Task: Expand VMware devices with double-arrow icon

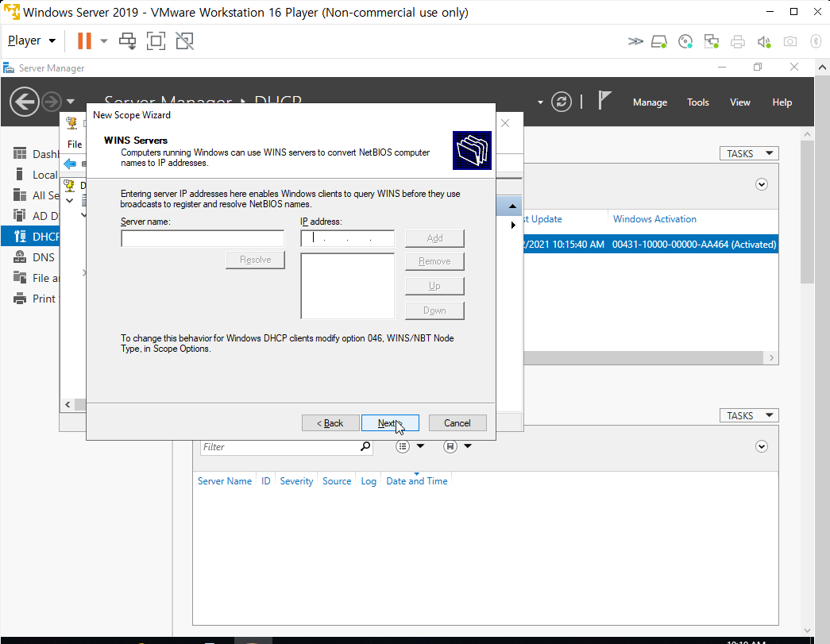Action: (x=635, y=41)
